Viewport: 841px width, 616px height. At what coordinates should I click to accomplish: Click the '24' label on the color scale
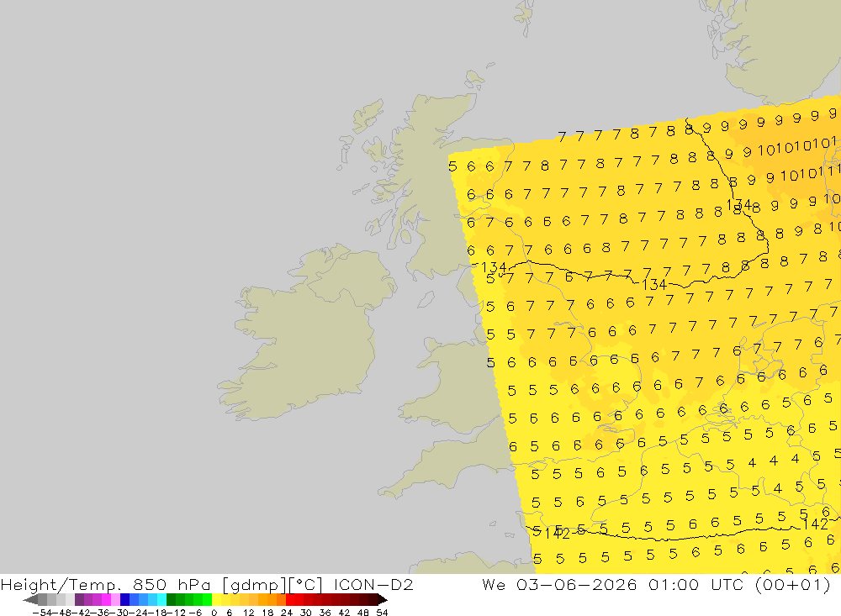pyautogui.click(x=287, y=613)
